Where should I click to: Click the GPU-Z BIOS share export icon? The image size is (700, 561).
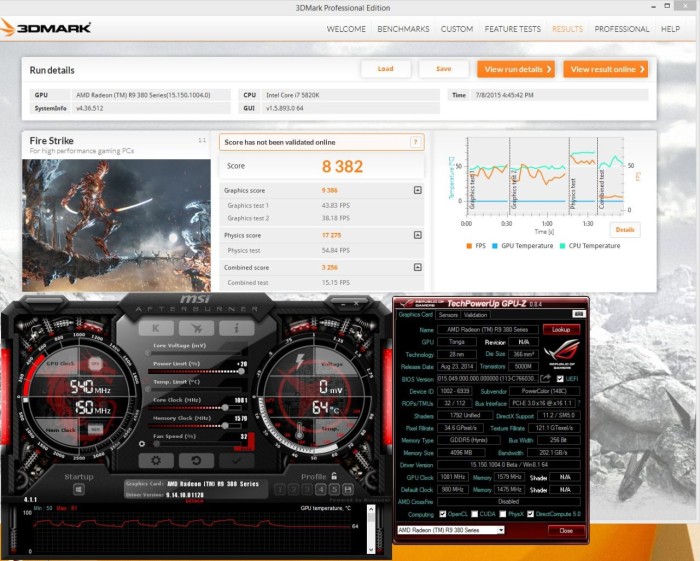546,378
